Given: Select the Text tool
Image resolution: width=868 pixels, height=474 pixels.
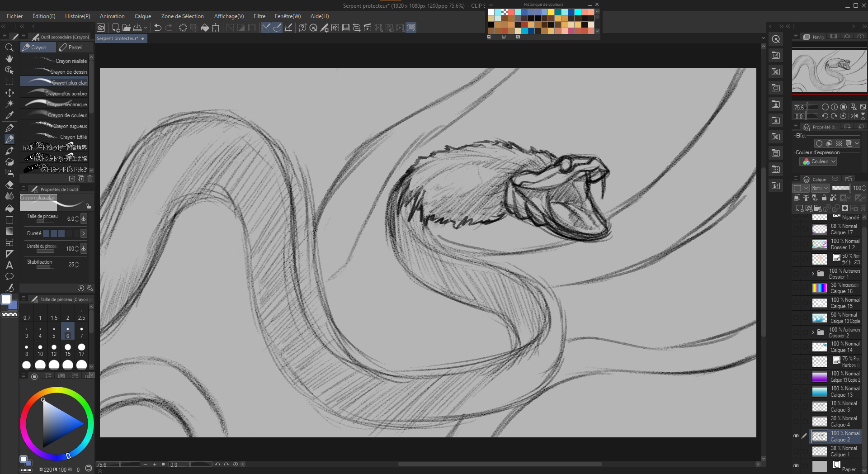Looking at the screenshot, I should click(9, 265).
